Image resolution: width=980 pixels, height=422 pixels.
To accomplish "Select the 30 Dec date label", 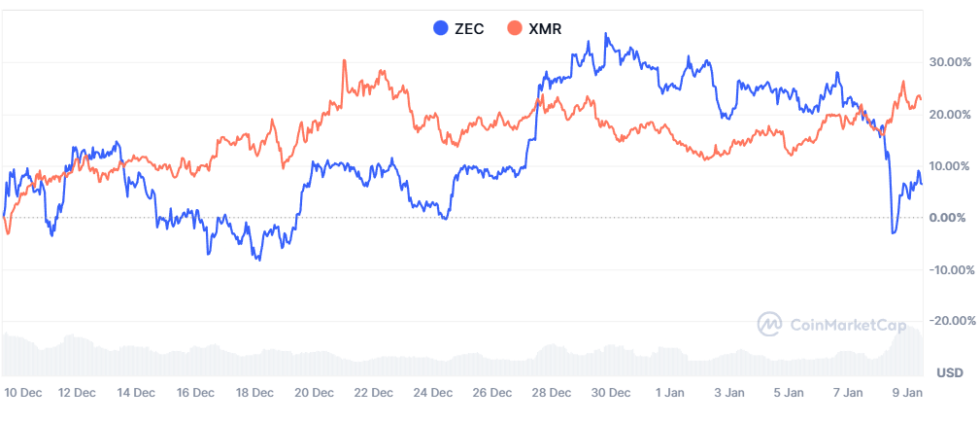I will 612,393.
